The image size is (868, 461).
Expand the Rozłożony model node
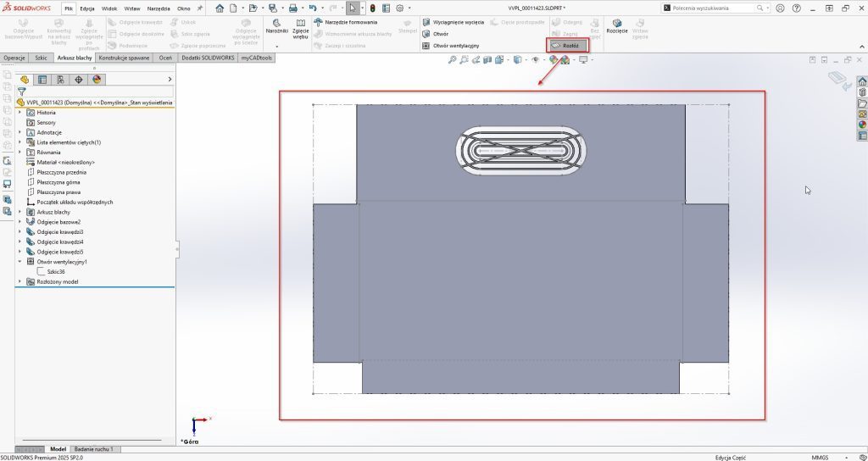tap(20, 281)
